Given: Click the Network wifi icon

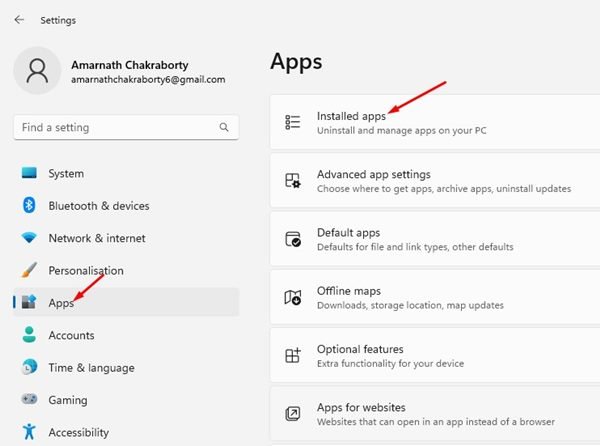Looking at the screenshot, I should click(x=29, y=238).
